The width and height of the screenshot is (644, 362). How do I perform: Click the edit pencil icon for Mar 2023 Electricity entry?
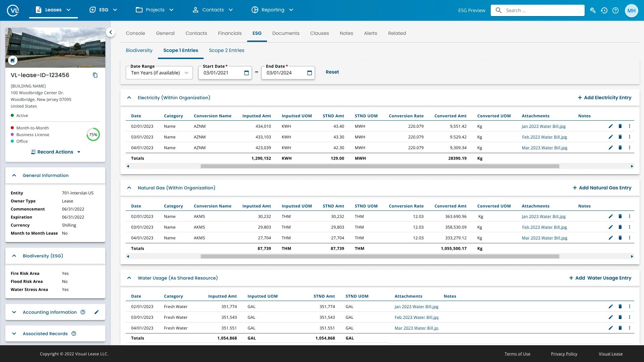point(610,147)
